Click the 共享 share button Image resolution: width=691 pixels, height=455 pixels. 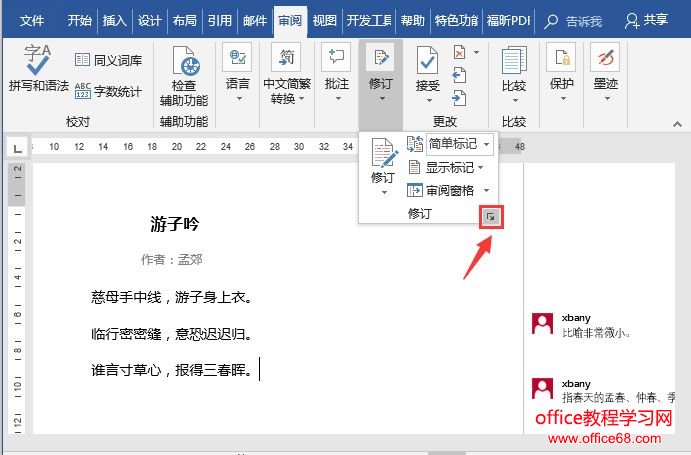(646, 20)
